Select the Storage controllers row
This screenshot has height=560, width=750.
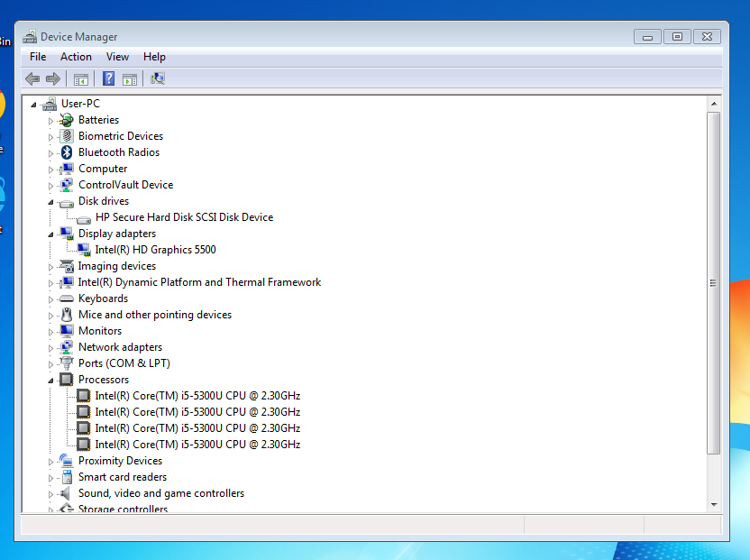click(x=123, y=509)
